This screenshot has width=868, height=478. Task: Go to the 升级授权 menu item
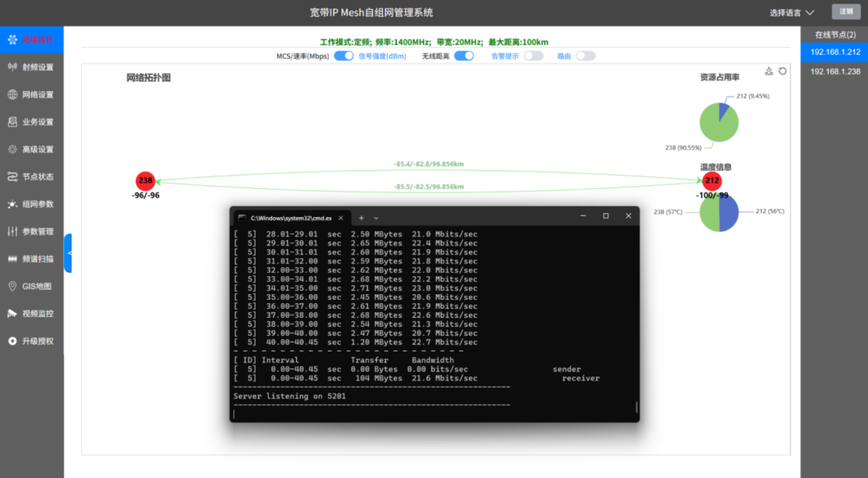pyautogui.click(x=32, y=341)
